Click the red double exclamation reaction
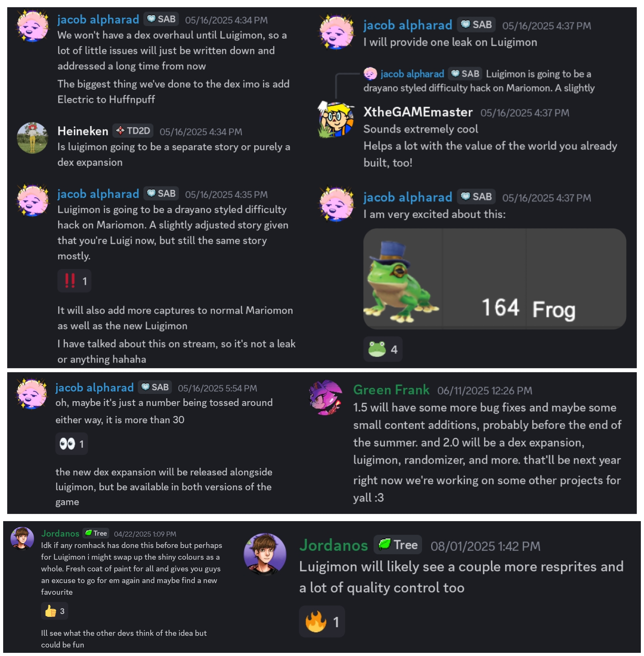 (75, 280)
